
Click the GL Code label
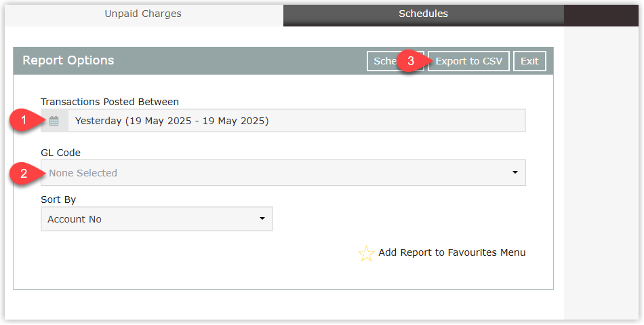pos(61,153)
